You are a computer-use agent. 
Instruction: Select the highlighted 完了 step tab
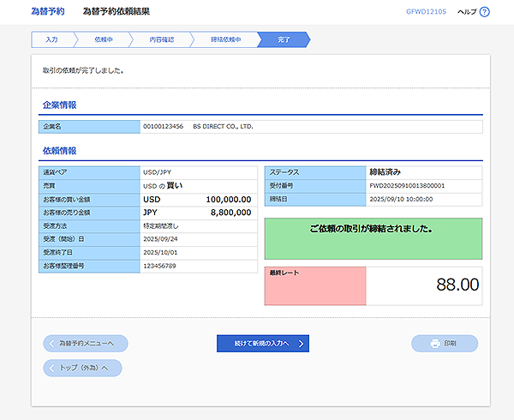[x=284, y=39]
